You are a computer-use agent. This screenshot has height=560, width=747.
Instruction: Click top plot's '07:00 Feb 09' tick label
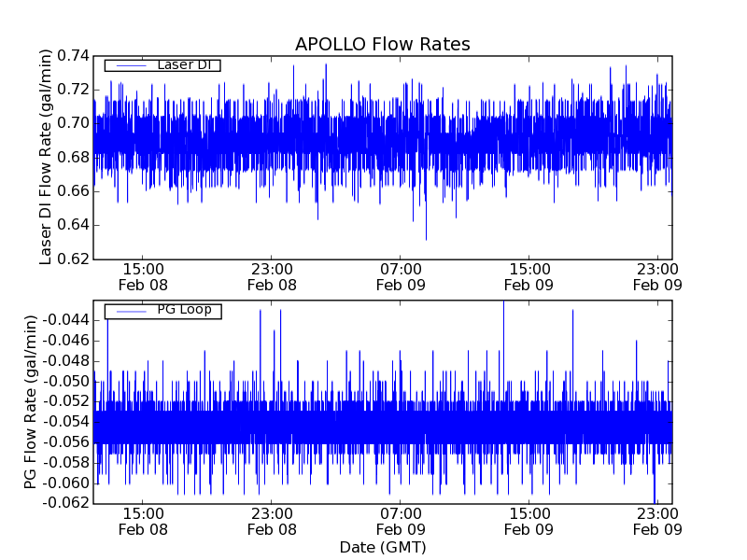(x=401, y=275)
